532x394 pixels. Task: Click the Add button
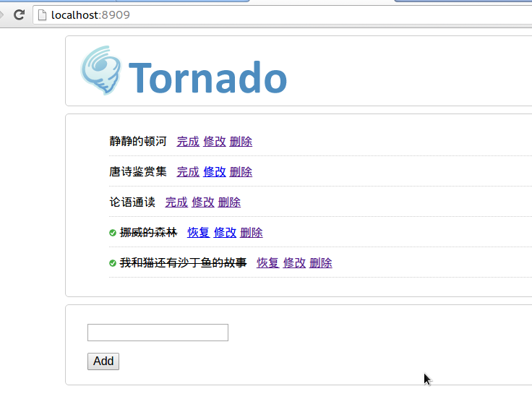pos(103,361)
